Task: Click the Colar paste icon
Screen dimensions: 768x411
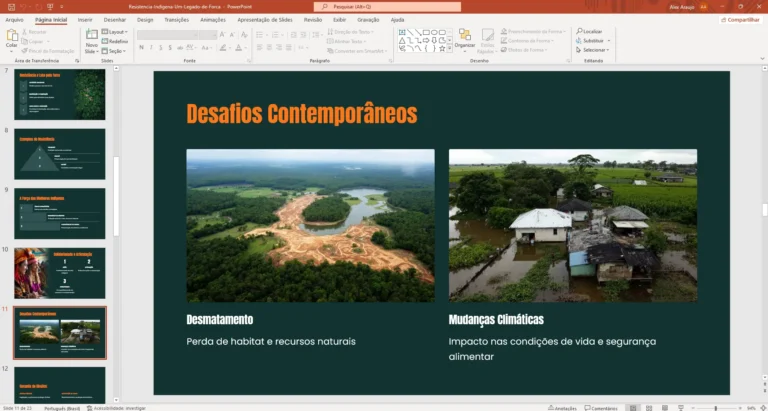Action: pyautogui.click(x=12, y=35)
